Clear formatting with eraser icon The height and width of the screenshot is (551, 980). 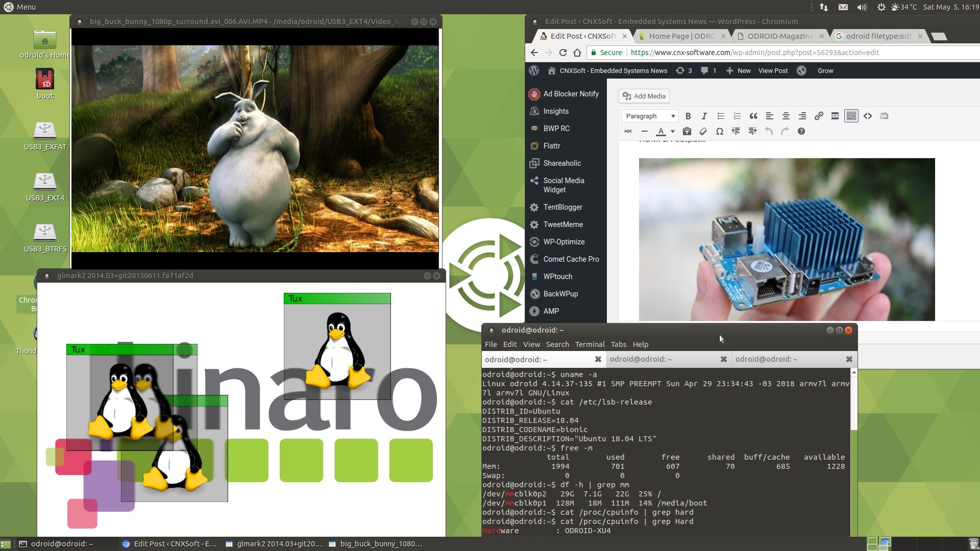pos(703,132)
